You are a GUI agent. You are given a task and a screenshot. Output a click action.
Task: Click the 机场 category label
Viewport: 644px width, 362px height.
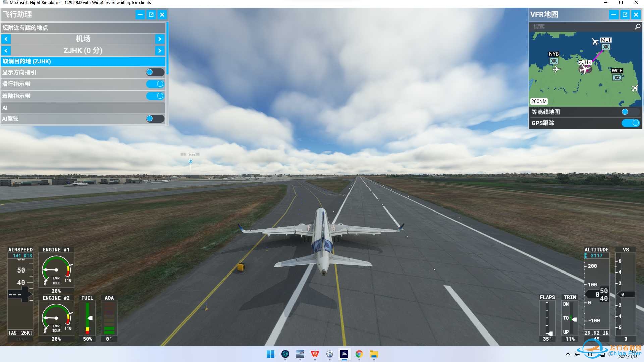pyautogui.click(x=83, y=39)
